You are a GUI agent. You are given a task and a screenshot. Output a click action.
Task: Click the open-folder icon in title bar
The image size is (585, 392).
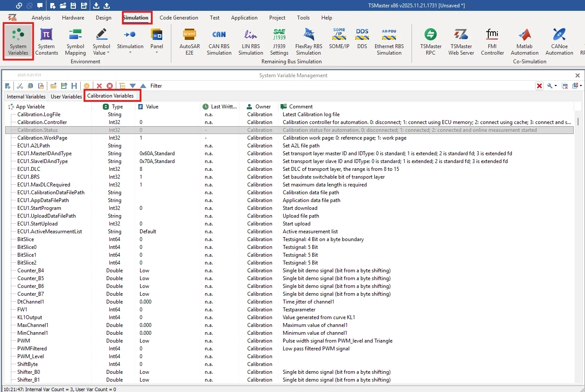(x=63, y=6)
